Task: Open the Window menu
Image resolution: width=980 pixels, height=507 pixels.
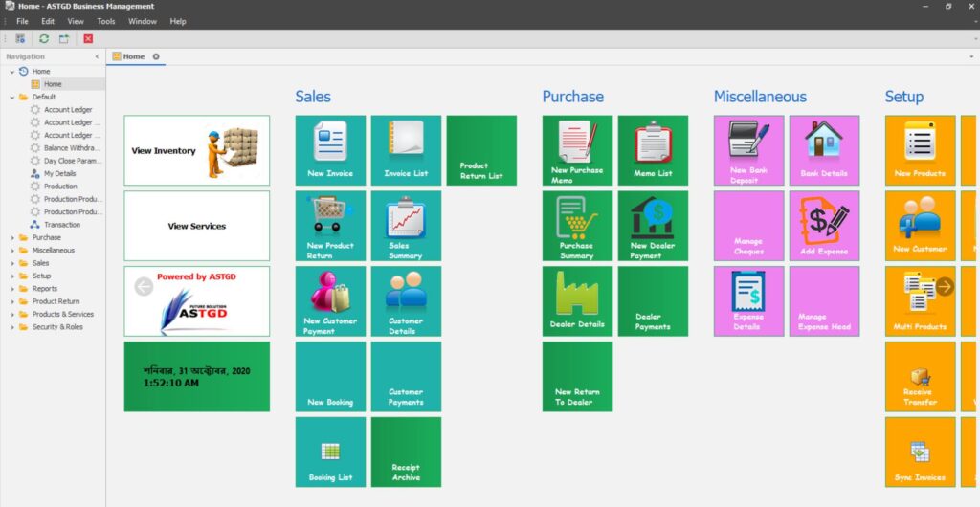Action: coord(142,21)
